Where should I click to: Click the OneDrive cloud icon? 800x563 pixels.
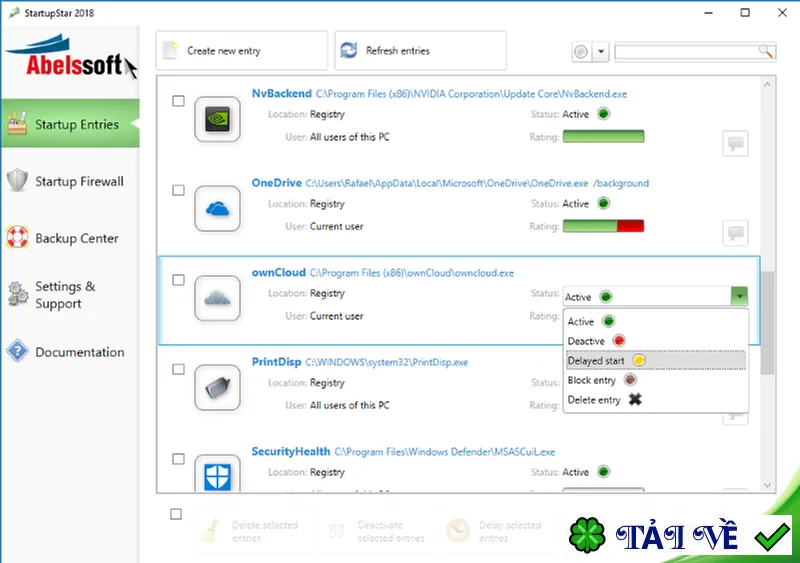pos(217,209)
